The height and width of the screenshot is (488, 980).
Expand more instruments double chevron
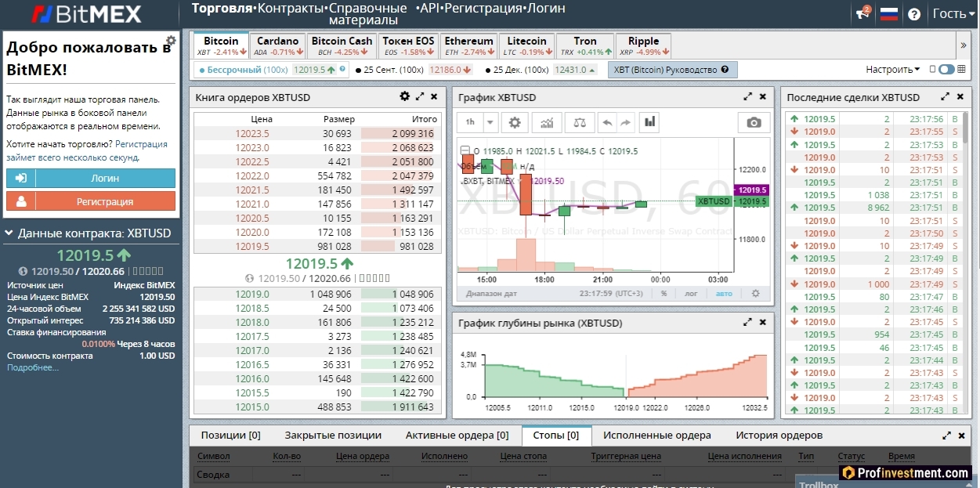964,45
